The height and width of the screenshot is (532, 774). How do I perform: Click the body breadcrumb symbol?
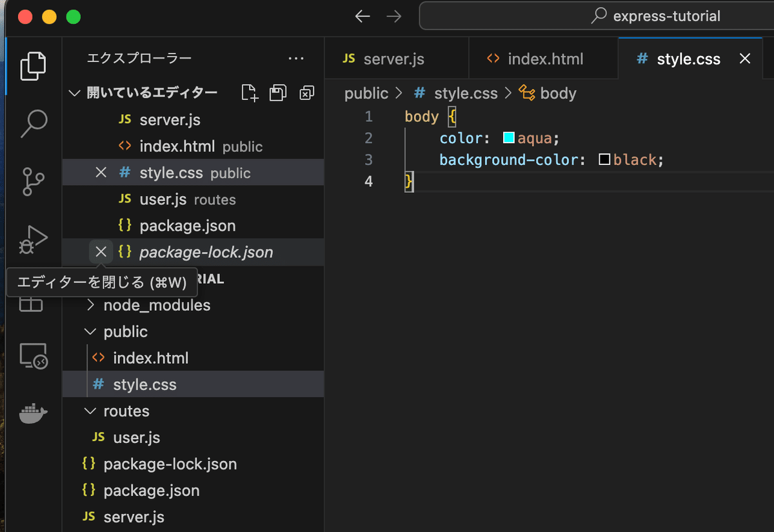548,94
